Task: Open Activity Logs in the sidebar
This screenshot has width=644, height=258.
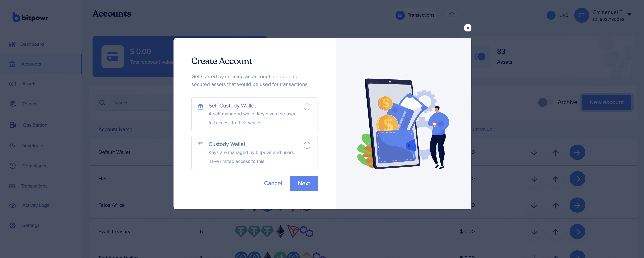Action: point(35,205)
